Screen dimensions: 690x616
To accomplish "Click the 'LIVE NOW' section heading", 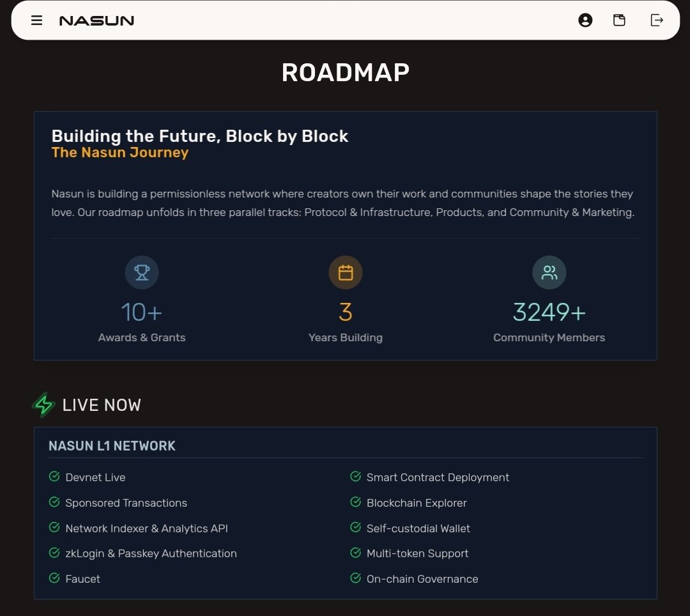I will pos(102,404).
